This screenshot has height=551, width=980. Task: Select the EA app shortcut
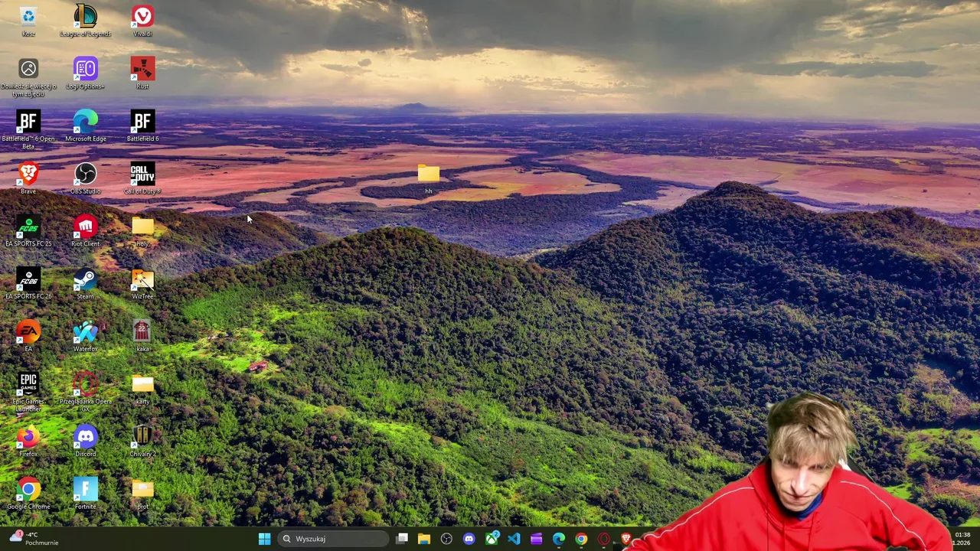click(x=28, y=336)
